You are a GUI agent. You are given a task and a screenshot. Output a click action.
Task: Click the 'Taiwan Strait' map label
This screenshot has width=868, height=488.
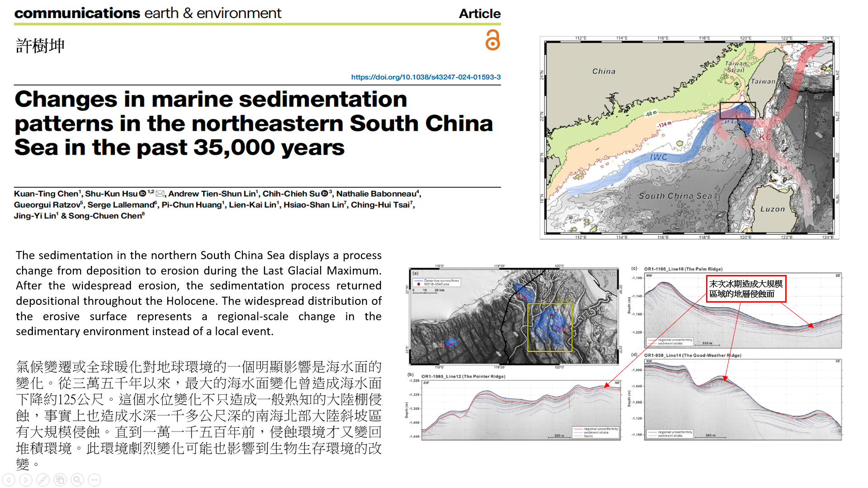[x=736, y=66]
